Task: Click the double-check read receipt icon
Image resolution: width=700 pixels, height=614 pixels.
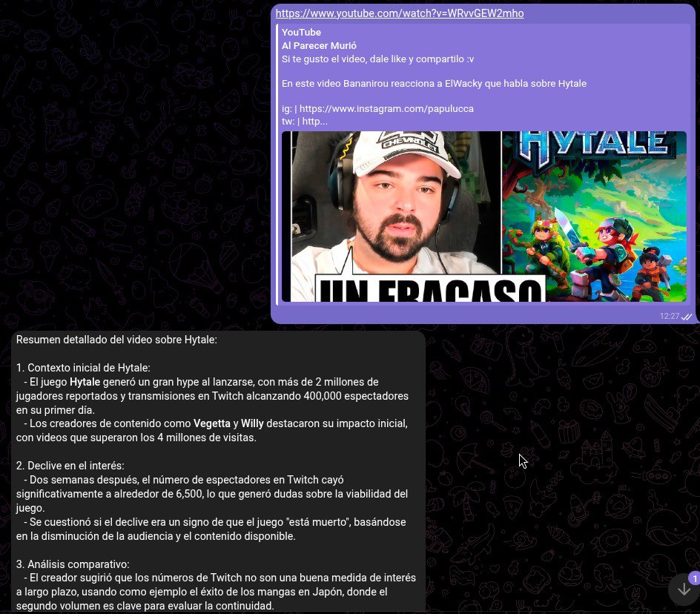Action: point(687,317)
